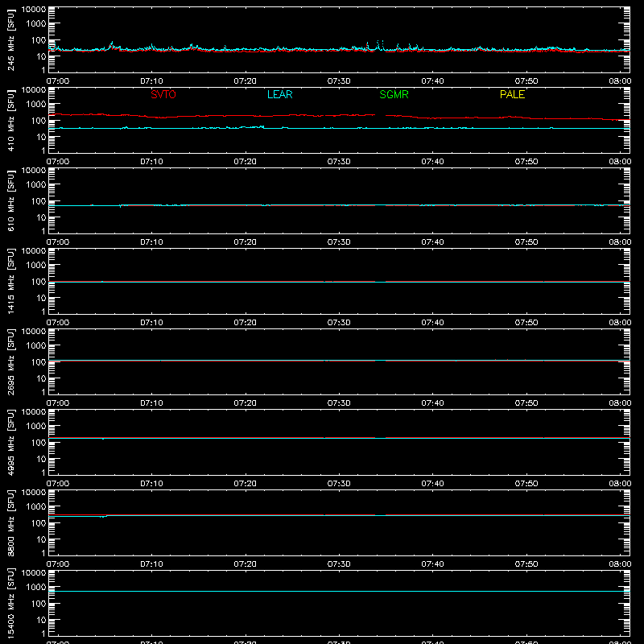The height and width of the screenshot is (644, 644).
Task: Click the 1000 y-axis label of 410 MHz plot
Action: 36,105
